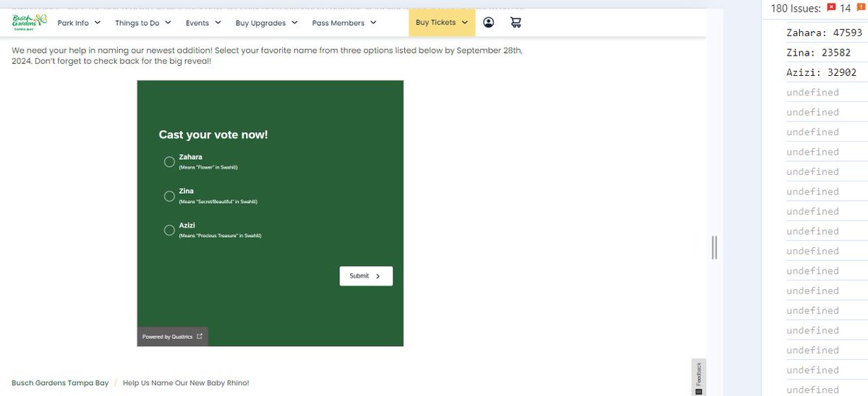Click the Means "Secret/Beautiful" in Swahili caption

pyautogui.click(x=218, y=202)
